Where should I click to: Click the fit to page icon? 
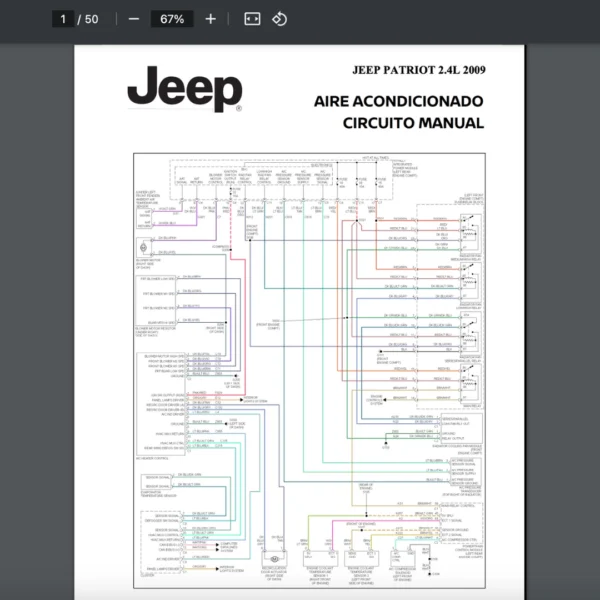click(252, 19)
